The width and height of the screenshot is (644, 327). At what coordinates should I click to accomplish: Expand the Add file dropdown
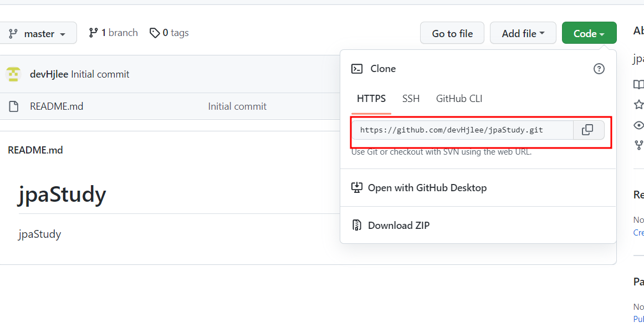(x=523, y=33)
